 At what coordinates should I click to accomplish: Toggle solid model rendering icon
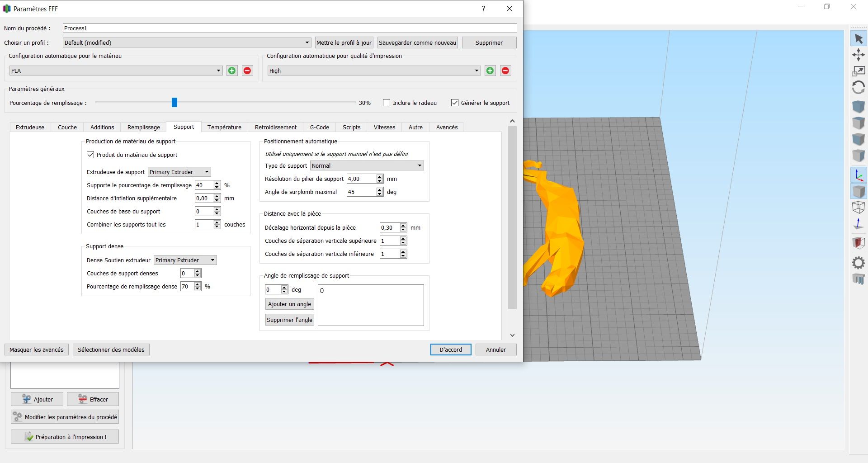coord(859,191)
